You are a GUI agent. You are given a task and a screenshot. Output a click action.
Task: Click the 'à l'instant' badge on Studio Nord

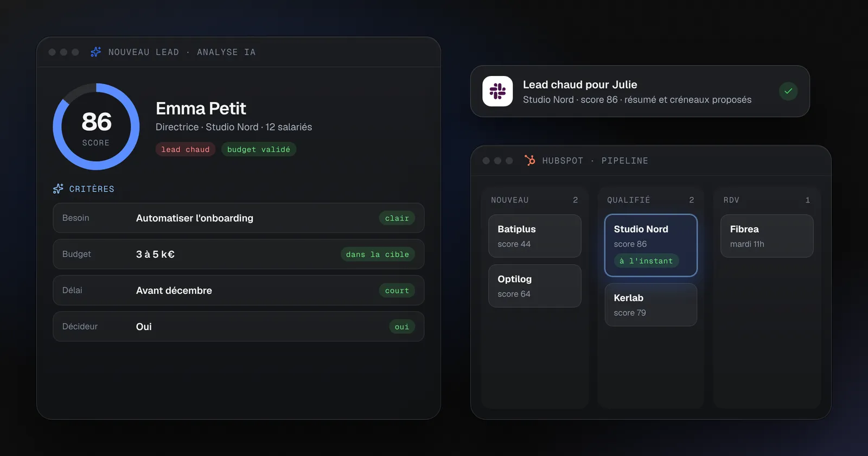click(x=646, y=261)
